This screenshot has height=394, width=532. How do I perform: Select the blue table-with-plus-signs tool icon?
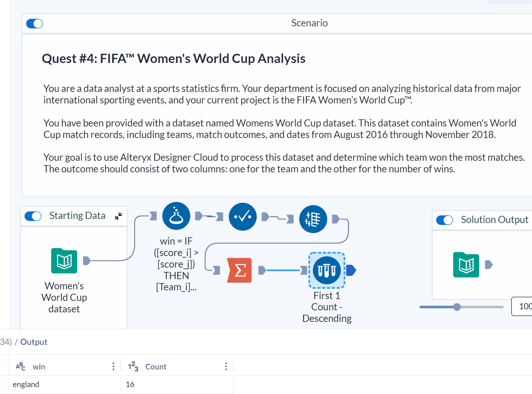313,219
